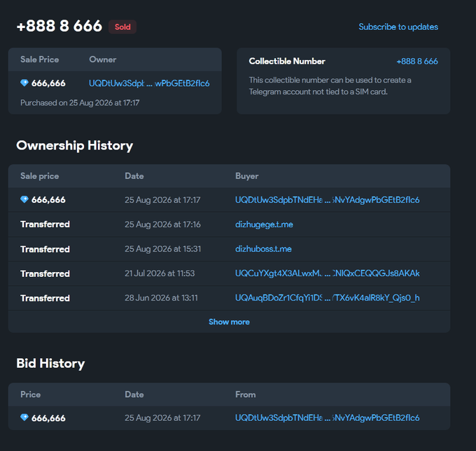Open dizhuboss.t.me buyer link

pos(263,249)
